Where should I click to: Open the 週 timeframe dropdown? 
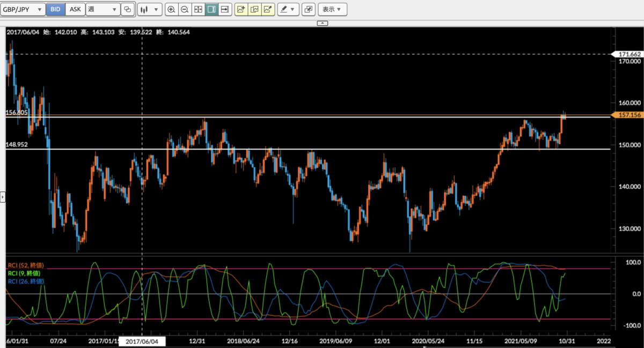pos(103,9)
